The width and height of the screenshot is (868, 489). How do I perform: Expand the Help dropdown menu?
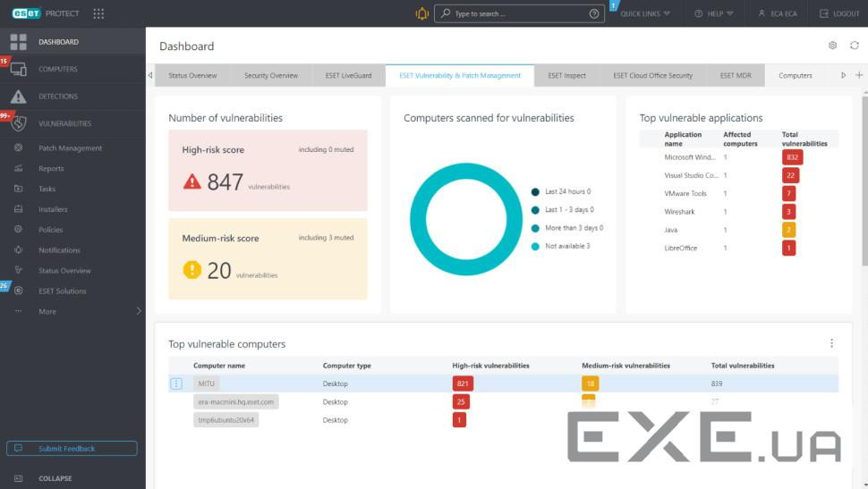tap(714, 13)
